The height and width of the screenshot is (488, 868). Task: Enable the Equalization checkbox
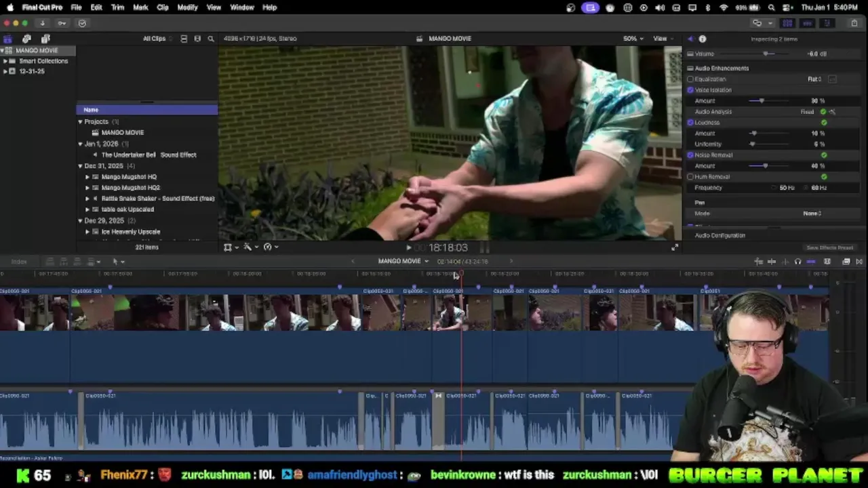tap(690, 79)
